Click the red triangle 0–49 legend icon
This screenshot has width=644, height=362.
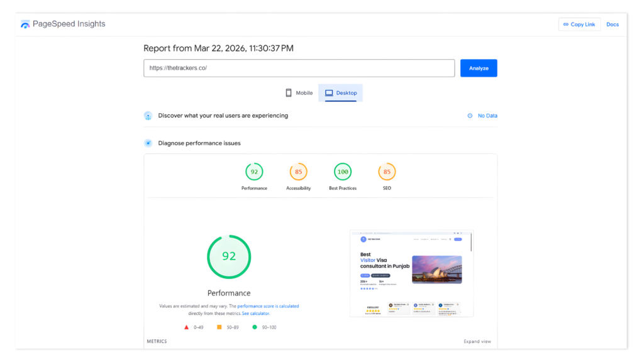[x=187, y=327]
